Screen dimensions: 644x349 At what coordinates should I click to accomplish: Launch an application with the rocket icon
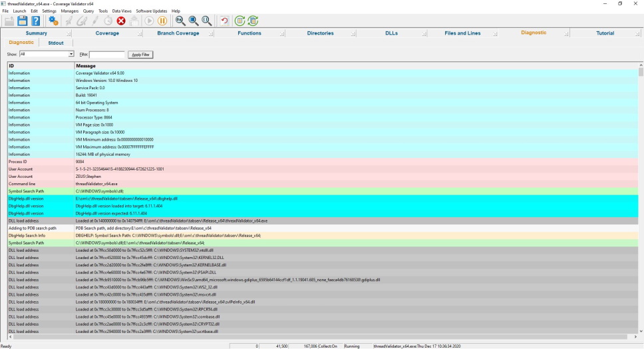(69, 21)
